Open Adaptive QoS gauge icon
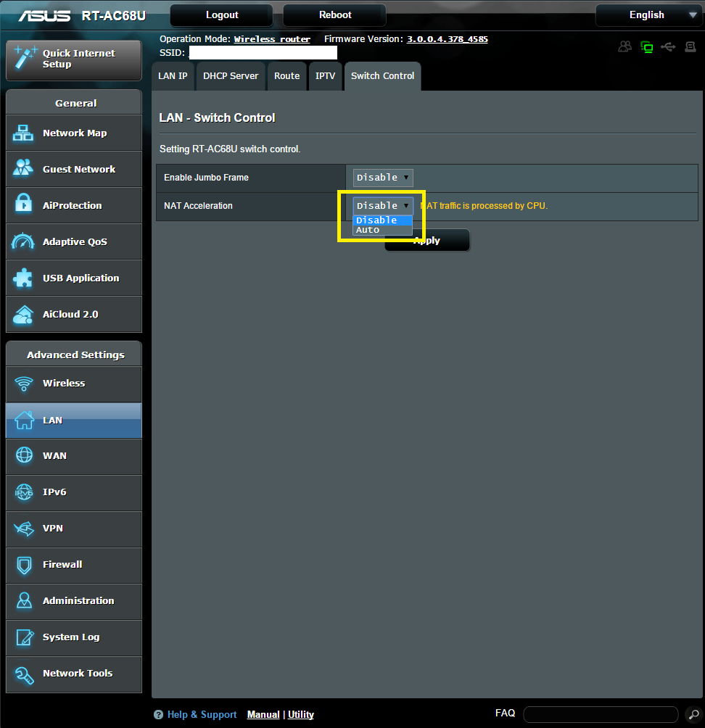The width and height of the screenshot is (705, 728). tap(24, 241)
